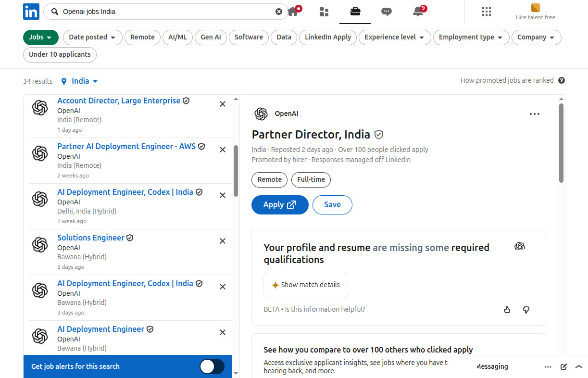Open the Notifications bell icon
Image resolution: width=588 pixels, height=378 pixels.
click(x=418, y=12)
